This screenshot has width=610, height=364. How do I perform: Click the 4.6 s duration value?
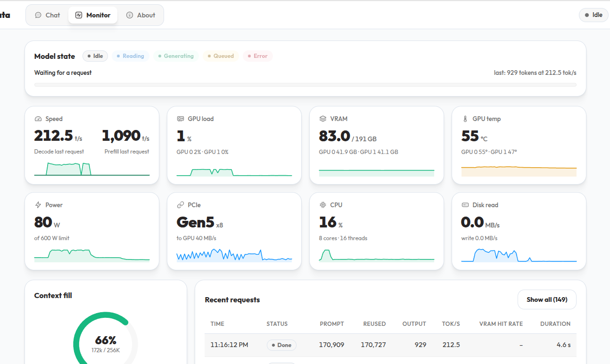[564, 345]
